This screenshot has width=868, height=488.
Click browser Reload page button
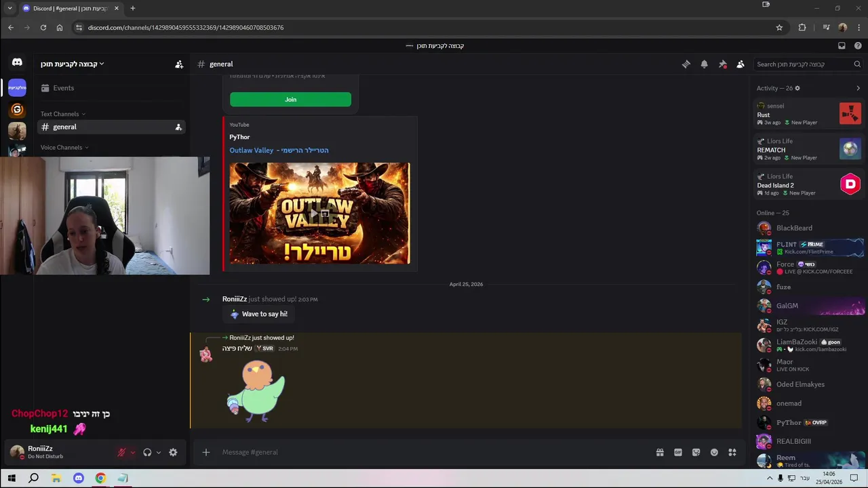tap(43, 28)
